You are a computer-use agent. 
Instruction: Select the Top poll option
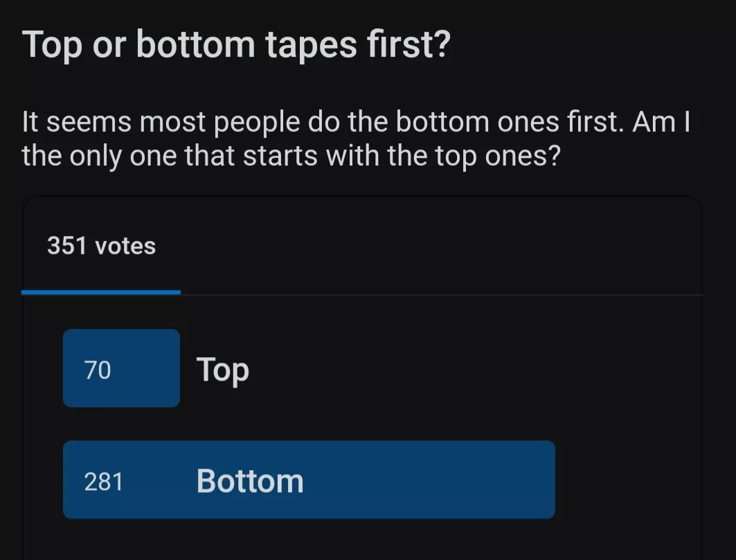[x=223, y=368]
